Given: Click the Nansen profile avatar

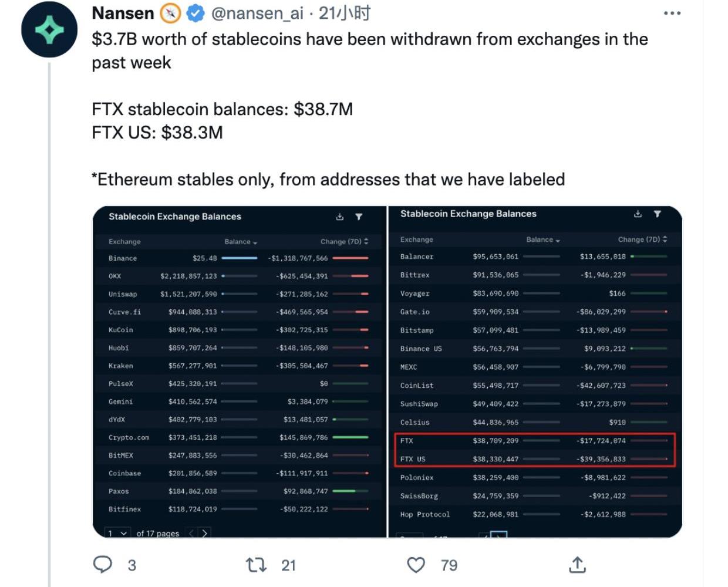Looking at the screenshot, I should [x=49, y=29].
